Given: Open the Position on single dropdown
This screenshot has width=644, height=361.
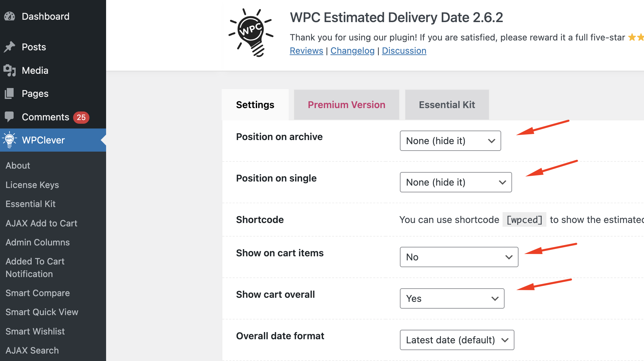Looking at the screenshot, I should tap(456, 182).
